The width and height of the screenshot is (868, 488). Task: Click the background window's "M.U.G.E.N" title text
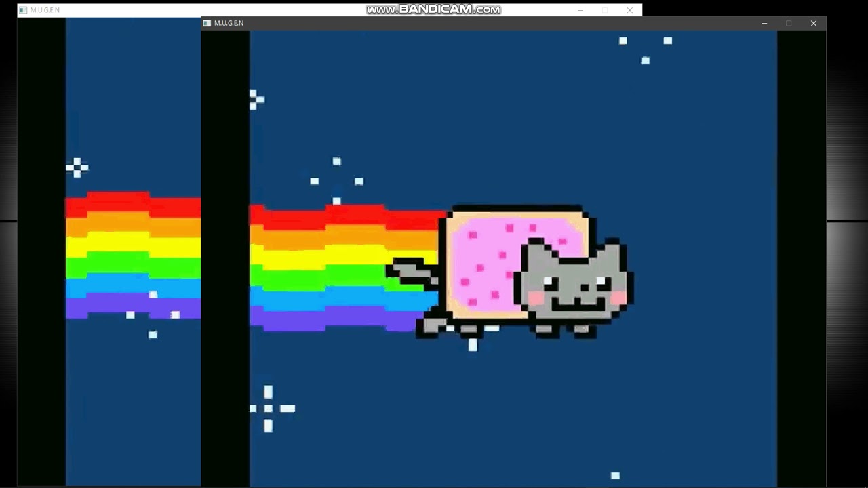coord(45,10)
